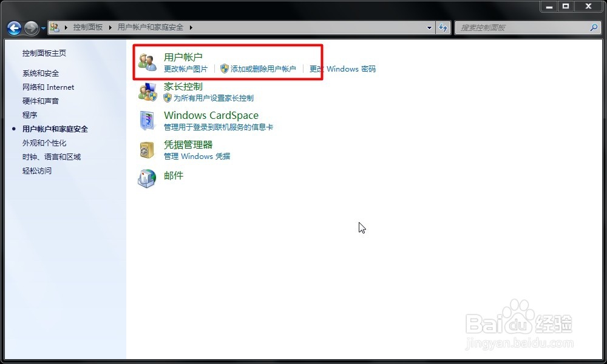Click 更改 Windows 密码 link

click(x=342, y=69)
